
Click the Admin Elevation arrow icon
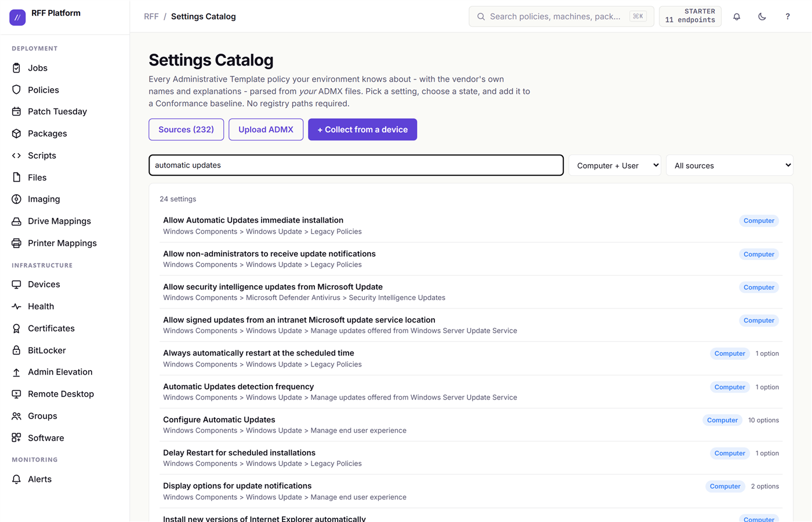pos(16,372)
